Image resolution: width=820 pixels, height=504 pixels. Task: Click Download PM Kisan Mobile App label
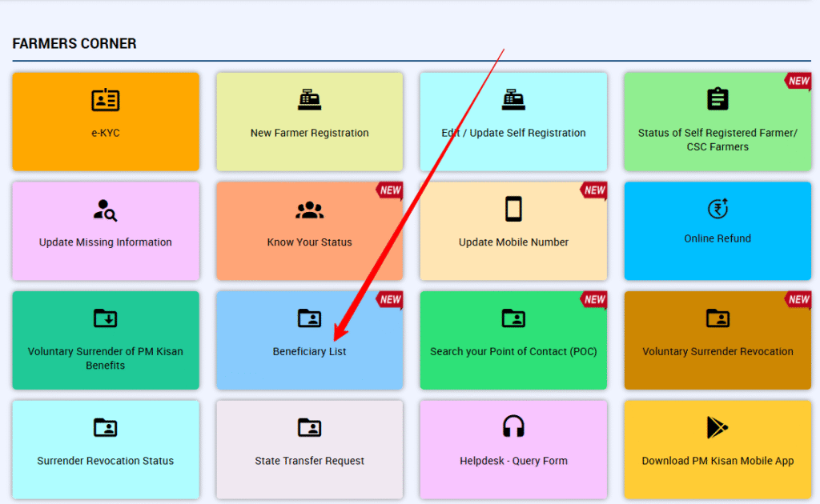(x=717, y=461)
